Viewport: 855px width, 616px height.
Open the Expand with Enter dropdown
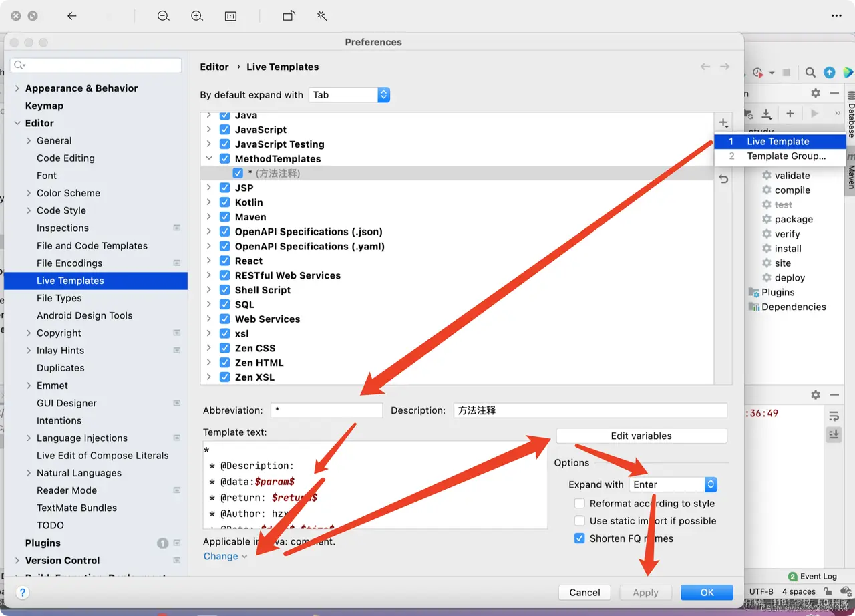pos(673,484)
